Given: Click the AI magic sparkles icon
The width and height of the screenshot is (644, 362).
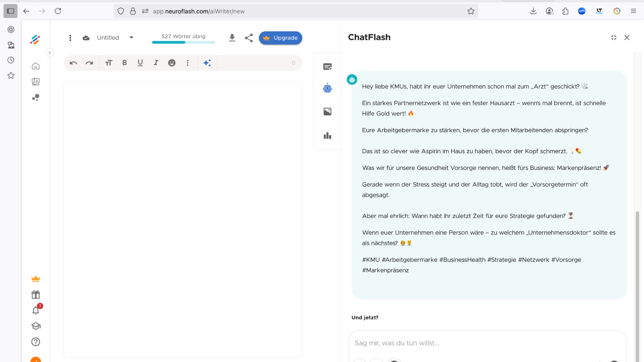Looking at the screenshot, I should (207, 63).
